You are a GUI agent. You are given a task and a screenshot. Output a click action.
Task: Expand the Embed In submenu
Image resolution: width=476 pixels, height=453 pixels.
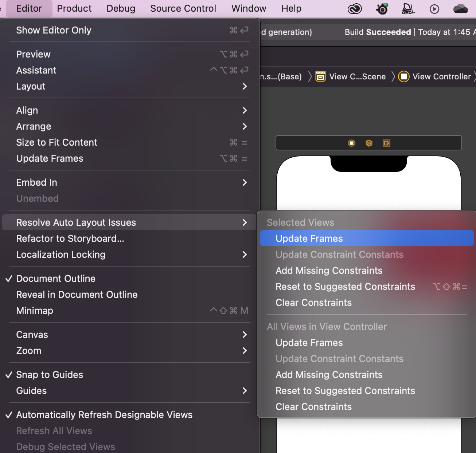point(129,182)
